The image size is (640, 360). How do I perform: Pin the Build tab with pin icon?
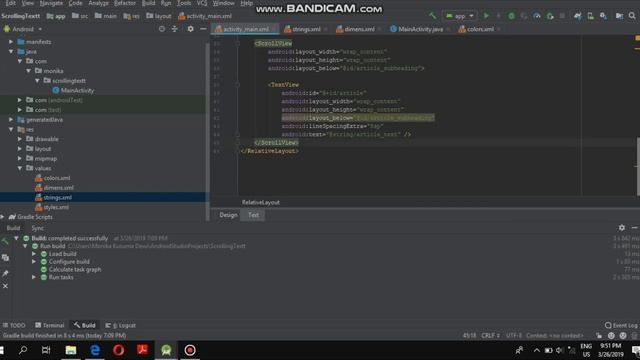(x=5, y=273)
